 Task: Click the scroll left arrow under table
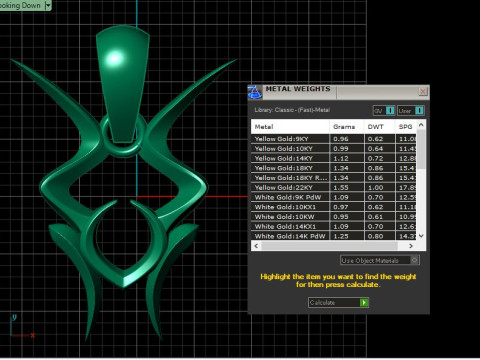(256, 246)
